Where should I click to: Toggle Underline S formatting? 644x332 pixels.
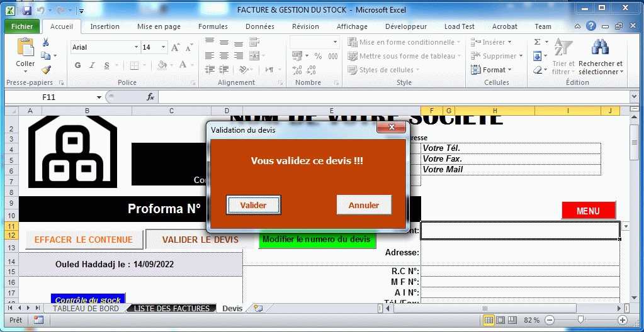click(107, 65)
